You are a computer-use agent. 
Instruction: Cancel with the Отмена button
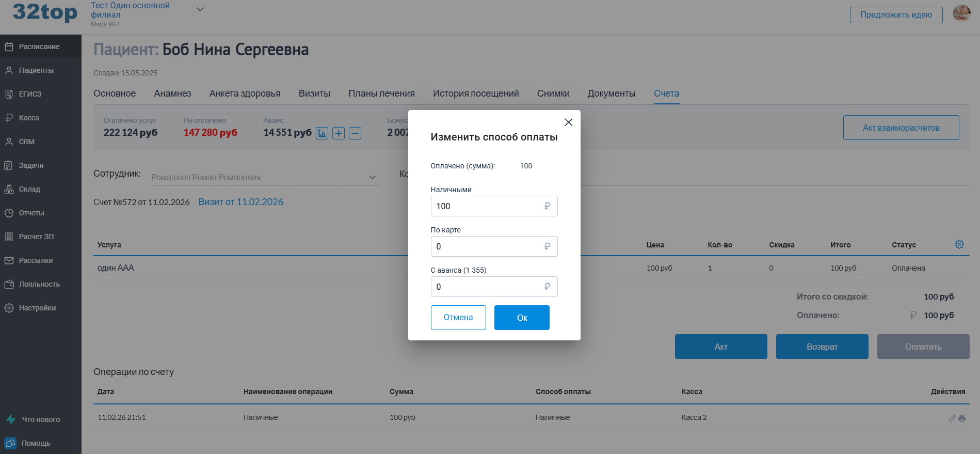[x=458, y=318]
